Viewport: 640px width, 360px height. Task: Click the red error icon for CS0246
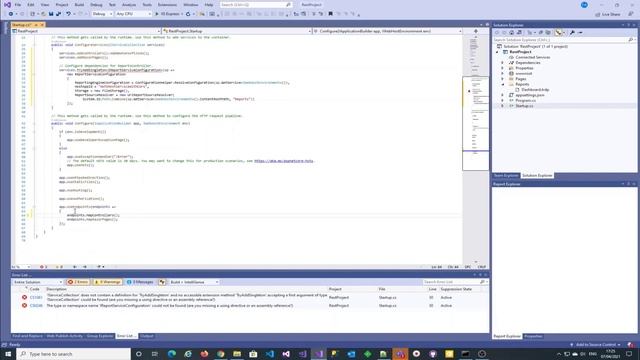[24, 305]
